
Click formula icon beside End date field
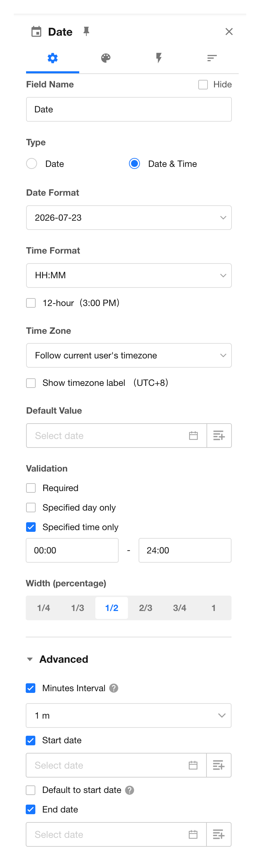[x=219, y=834]
